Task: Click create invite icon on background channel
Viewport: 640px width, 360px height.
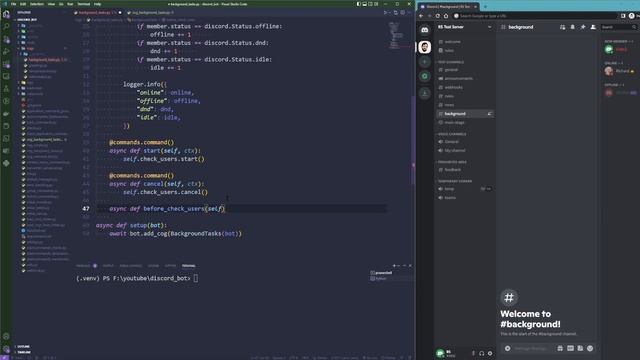Action: (489, 114)
